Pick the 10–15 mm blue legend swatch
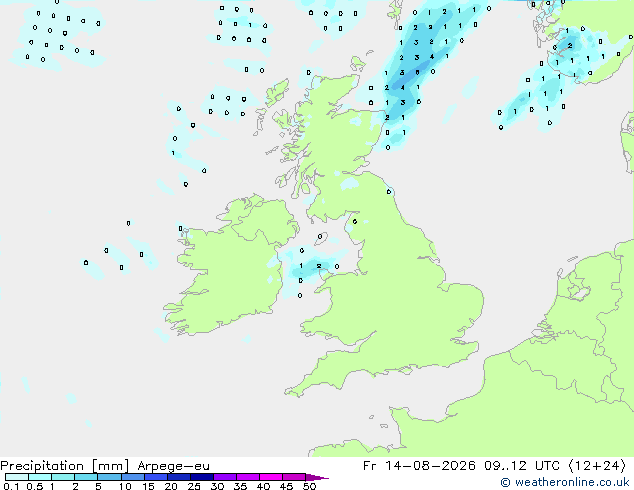Viewport: 634px width, 490px height. [132, 477]
